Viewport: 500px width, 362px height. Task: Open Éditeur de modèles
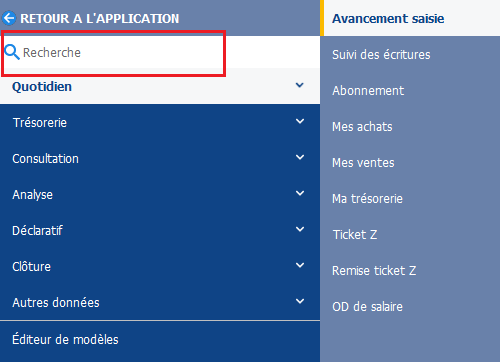(65, 340)
